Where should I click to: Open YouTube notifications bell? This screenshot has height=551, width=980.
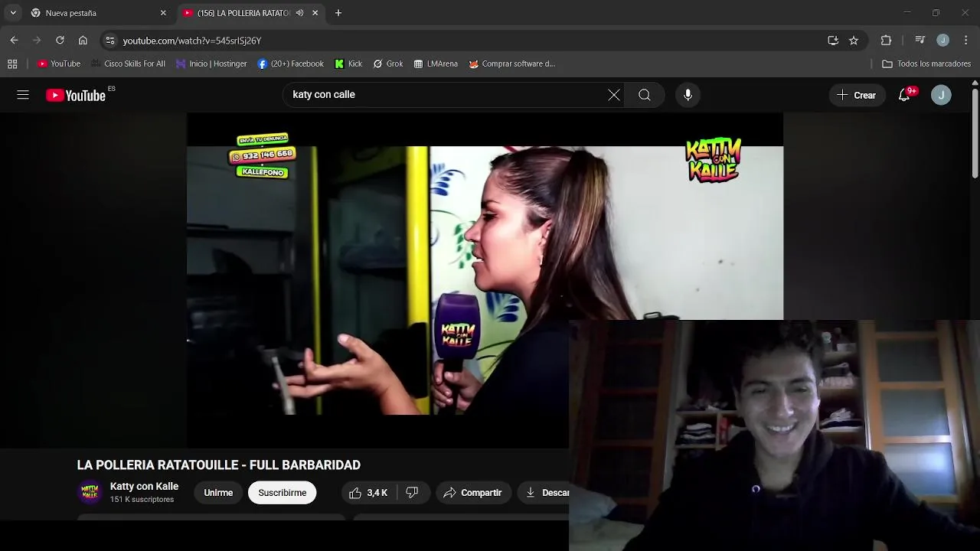pos(904,95)
